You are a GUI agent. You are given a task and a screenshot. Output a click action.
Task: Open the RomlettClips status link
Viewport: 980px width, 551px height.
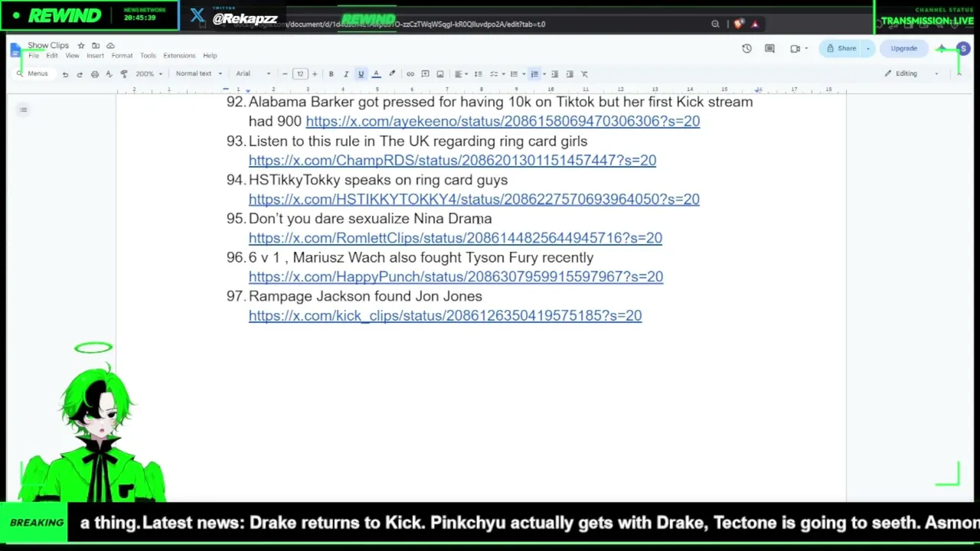point(456,238)
